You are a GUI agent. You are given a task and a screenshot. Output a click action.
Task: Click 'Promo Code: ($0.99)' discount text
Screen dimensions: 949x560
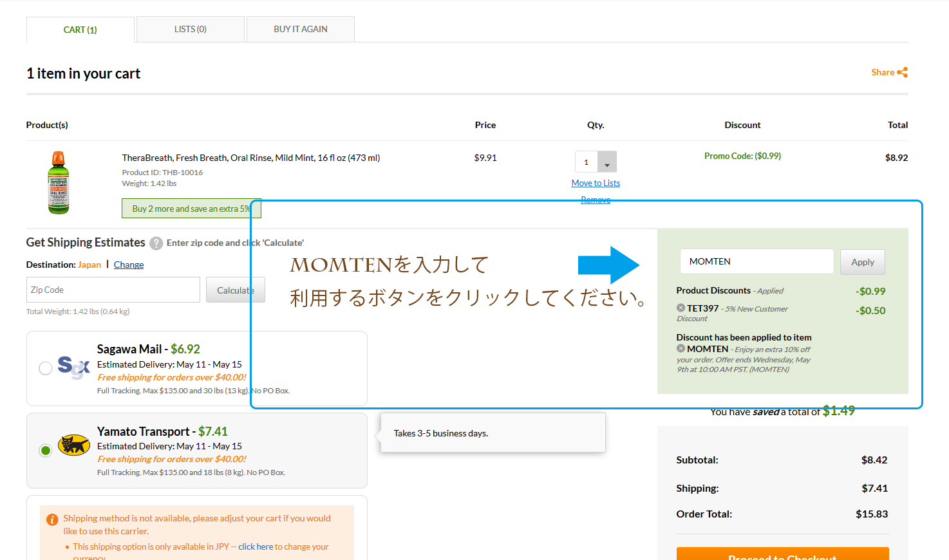(x=742, y=156)
